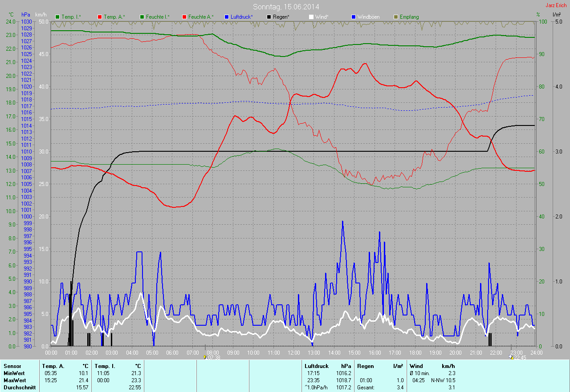The width and height of the screenshot is (570, 392).
Task: Click the % axis unit label above the chart
Action: 538,15
